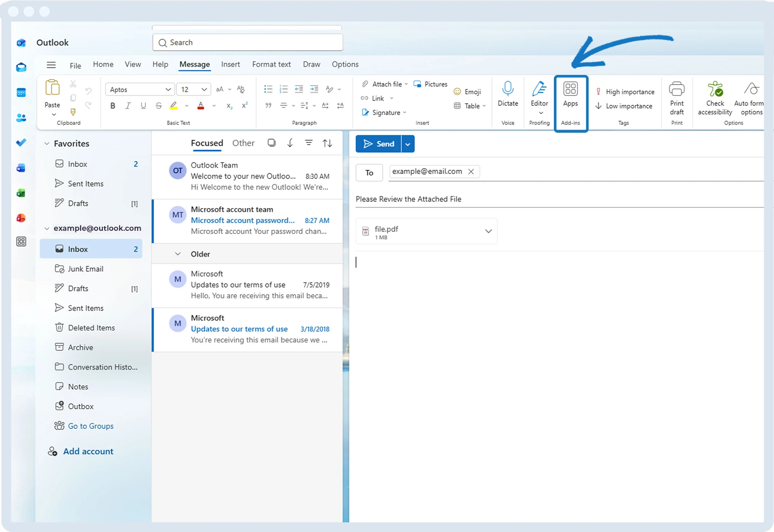Viewport: 774px width, 532px height.
Task: Launch PowerPoint from the left sidebar
Action: pyautogui.click(x=21, y=218)
